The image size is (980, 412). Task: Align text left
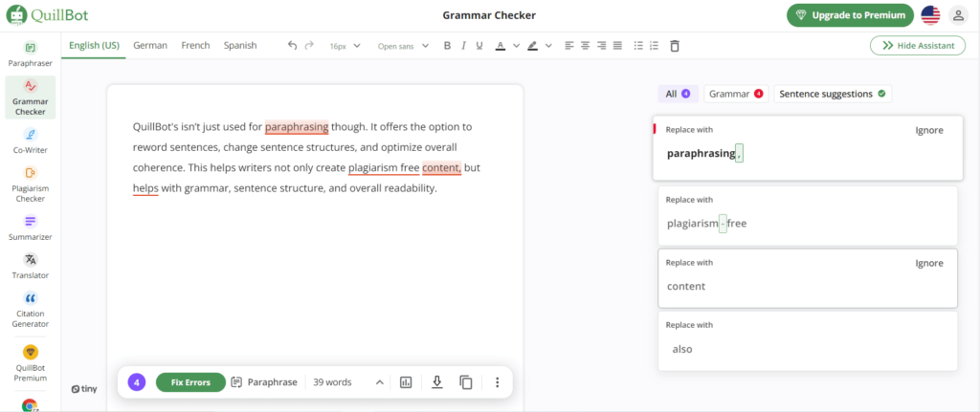coord(568,46)
